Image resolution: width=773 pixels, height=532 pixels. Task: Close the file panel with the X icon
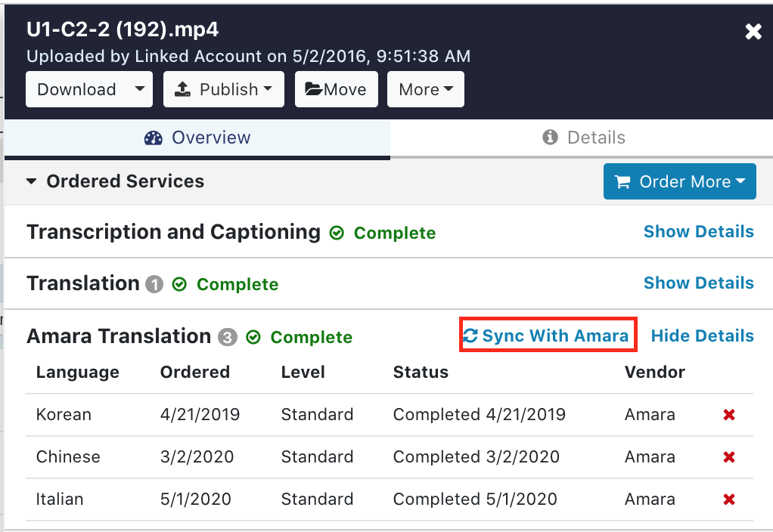tap(753, 32)
